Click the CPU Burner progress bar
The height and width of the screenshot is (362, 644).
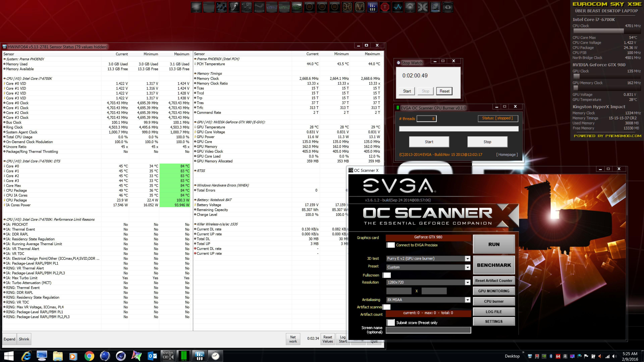pos(459,129)
